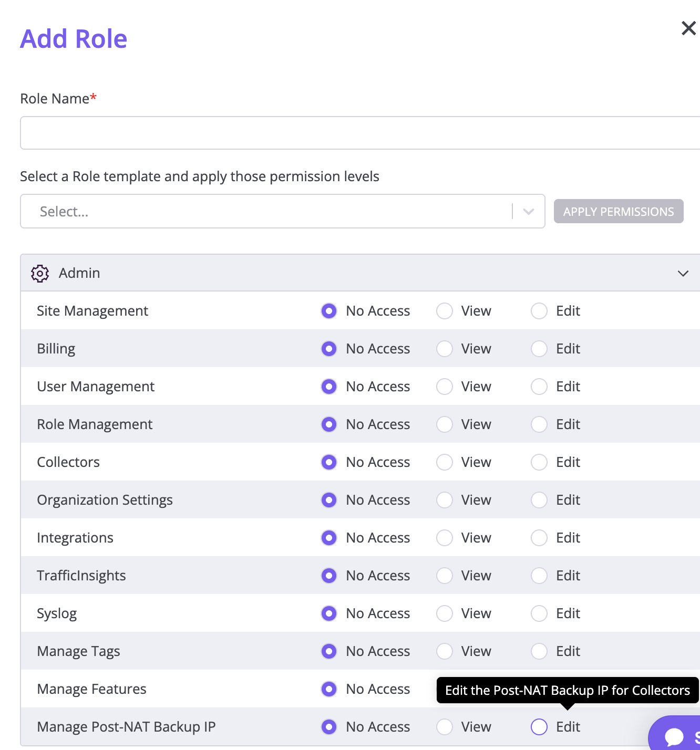Click the Role Name input field
700x750 pixels.
(360, 133)
